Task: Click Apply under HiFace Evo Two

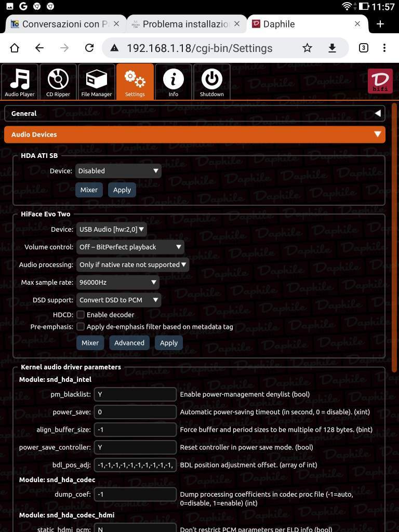Action: (169, 343)
